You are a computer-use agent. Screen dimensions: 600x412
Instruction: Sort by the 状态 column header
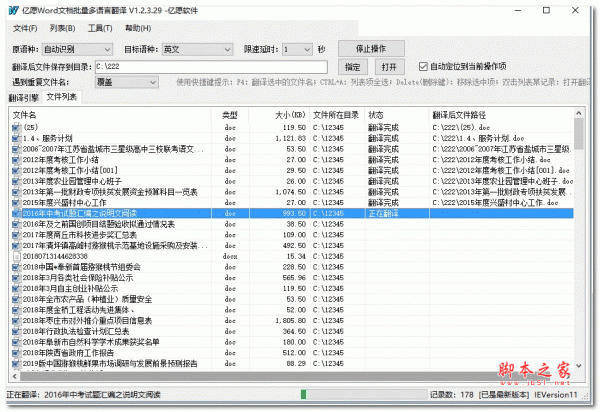coord(396,115)
